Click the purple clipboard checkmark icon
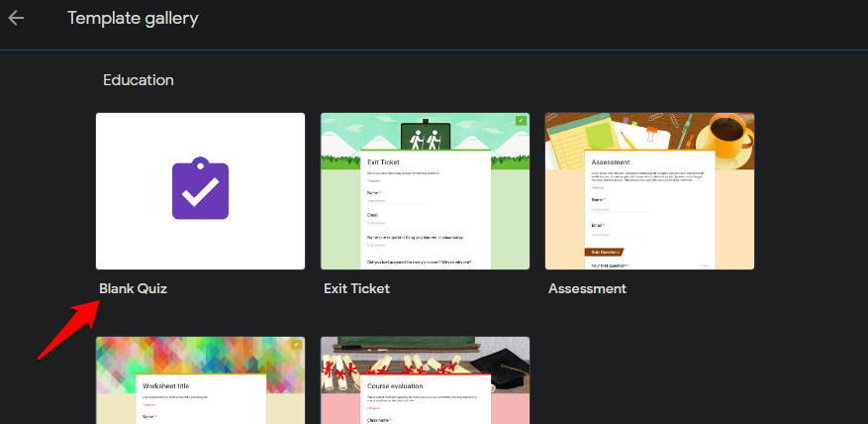 click(200, 188)
